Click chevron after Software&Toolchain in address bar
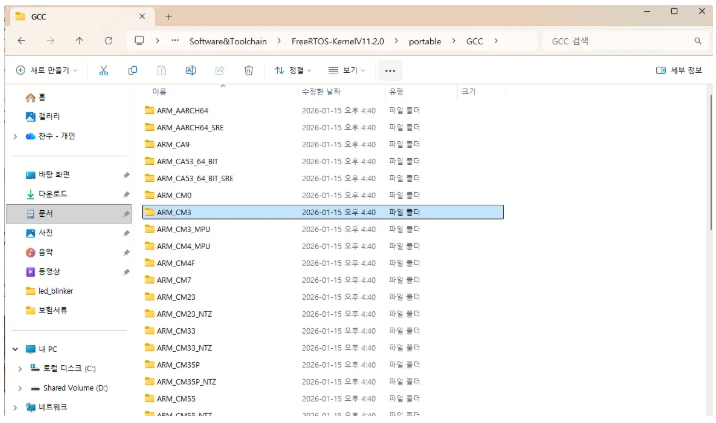The width and height of the screenshot is (716, 423). 279,41
